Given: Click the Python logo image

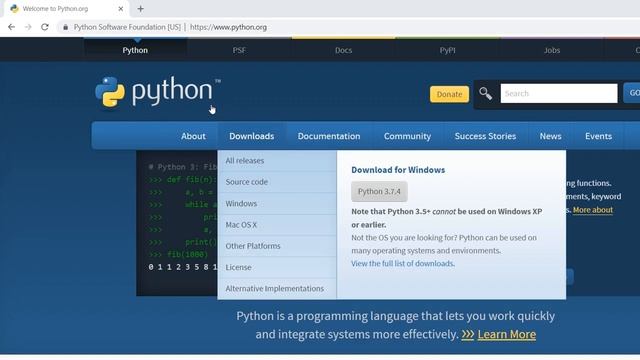Looking at the screenshot, I should [x=158, y=92].
